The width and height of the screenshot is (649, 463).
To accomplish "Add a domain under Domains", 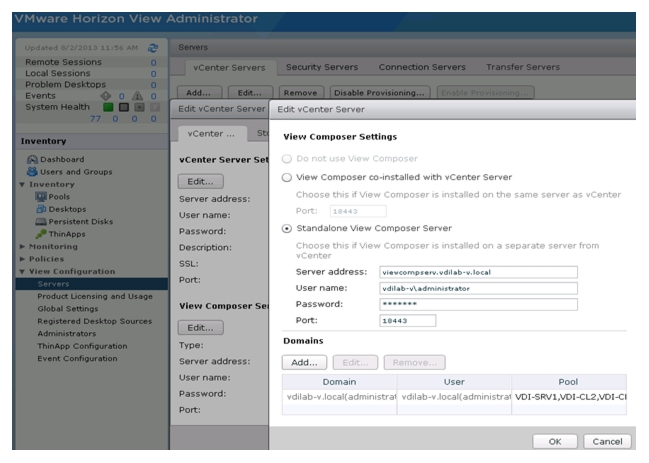I will tap(304, 362).
